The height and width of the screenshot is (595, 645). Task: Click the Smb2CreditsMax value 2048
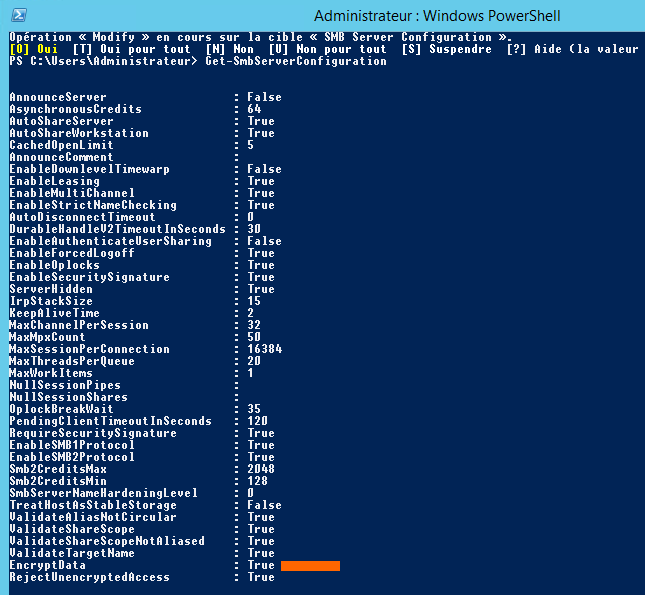(261, 469)
